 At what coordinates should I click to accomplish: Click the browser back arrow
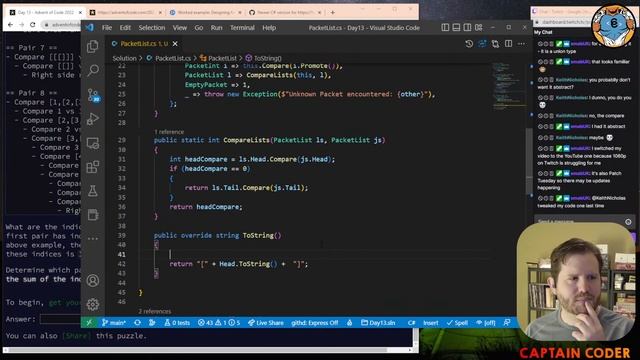pyautogui.click(x=11, y=25)
